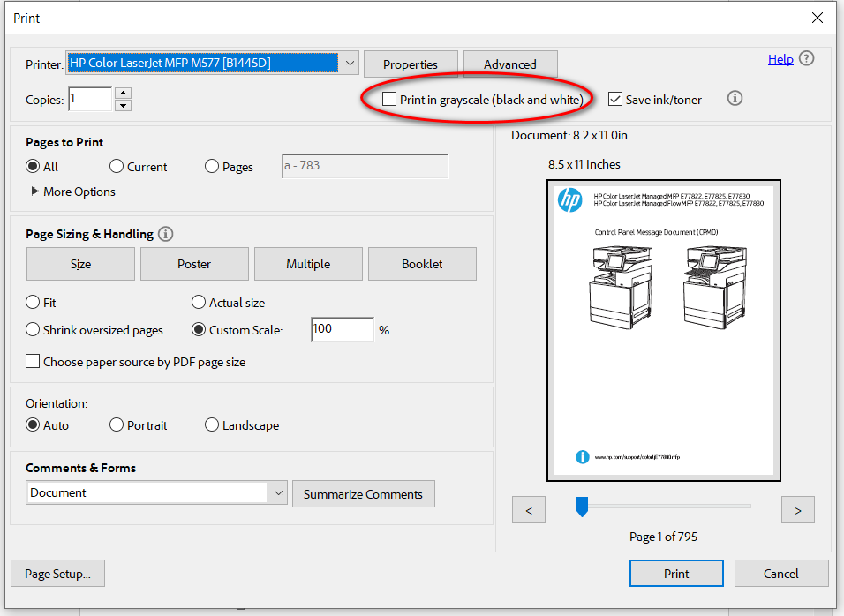This screenshot has height=616, width=844.
Task: Click the Print button
Action: (x=676, y=573)
